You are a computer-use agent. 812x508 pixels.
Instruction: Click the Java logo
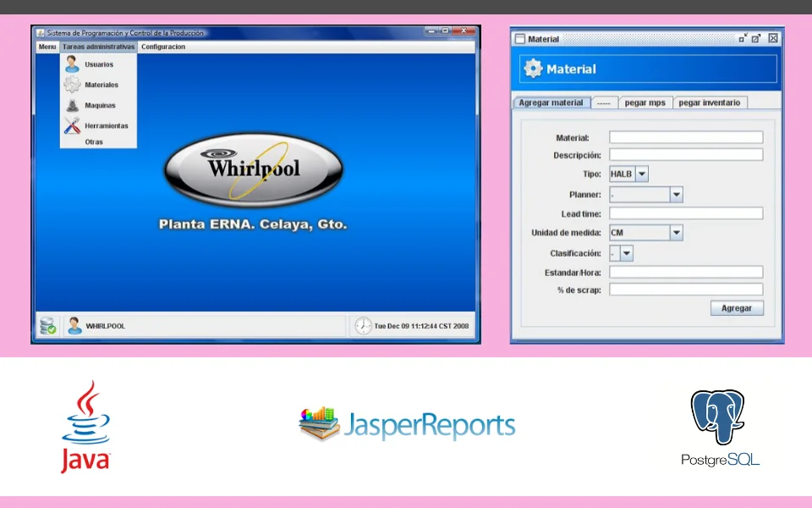pos(86,427)
